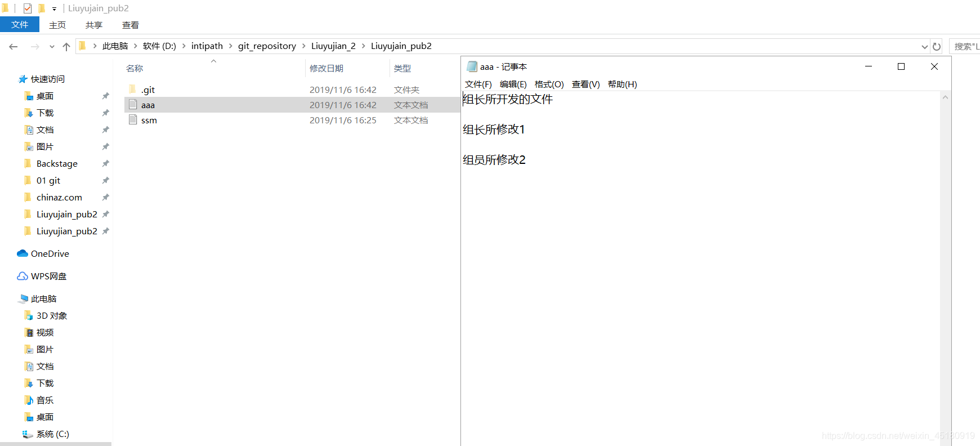Open pinned 图片 in Quick Access
Screen dimensions: 980x446
(45, 147)
